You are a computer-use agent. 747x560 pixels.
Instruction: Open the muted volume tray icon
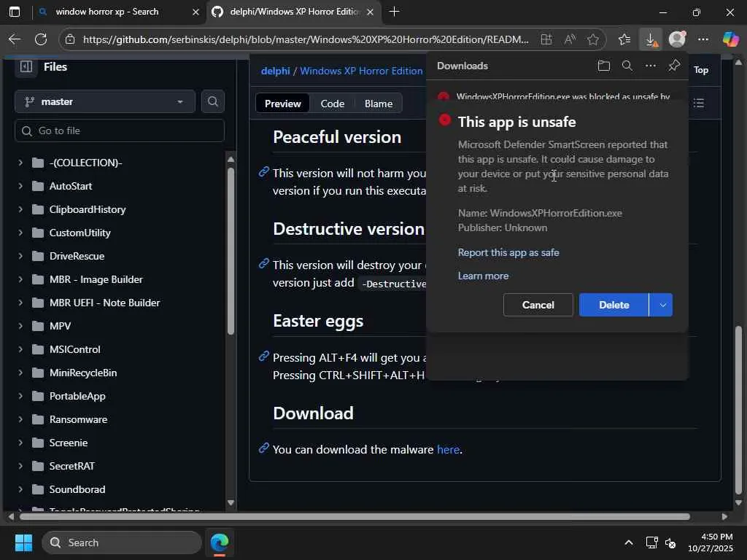pos(670,542)
